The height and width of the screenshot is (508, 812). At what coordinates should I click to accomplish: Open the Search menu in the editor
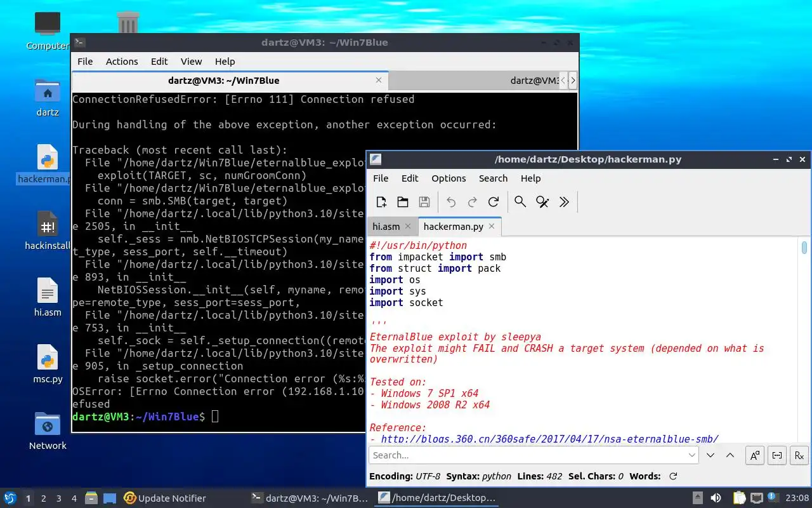click(493, 178)
